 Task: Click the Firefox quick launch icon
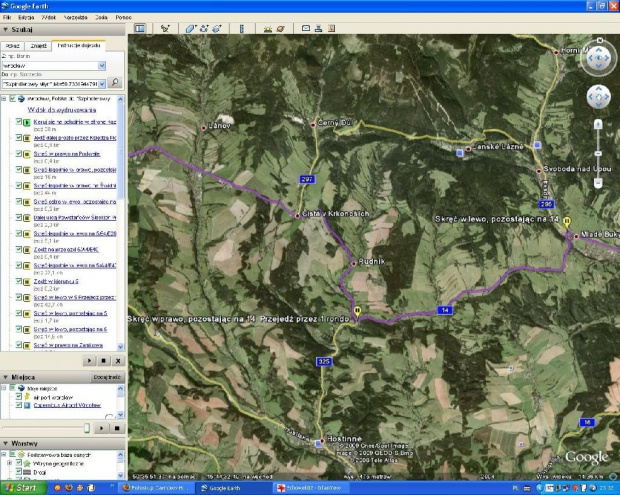click(68, 488)
